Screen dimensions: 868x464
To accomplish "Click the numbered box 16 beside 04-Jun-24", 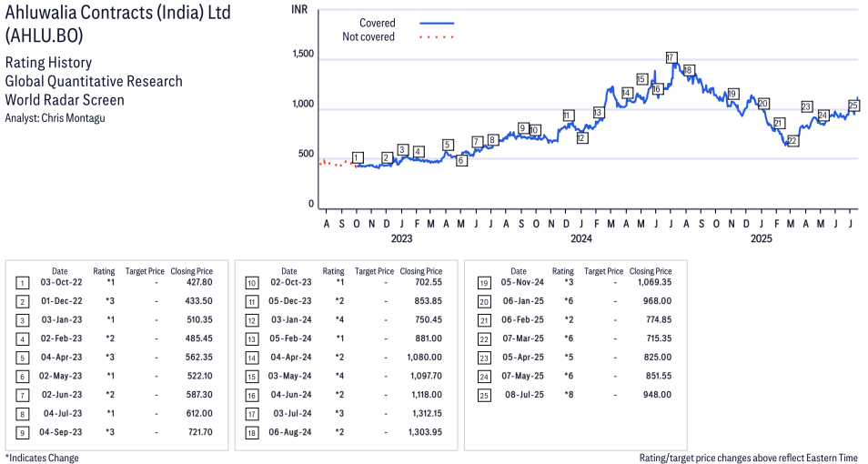I will tap(252, 396).
